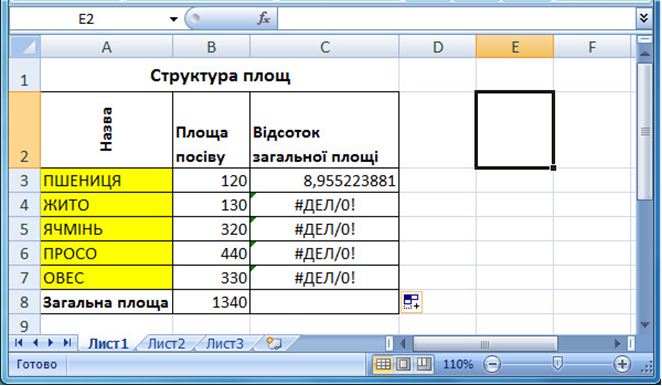
Task: Open the Name Box dropdown arrow
Action: tap(173, 19)
